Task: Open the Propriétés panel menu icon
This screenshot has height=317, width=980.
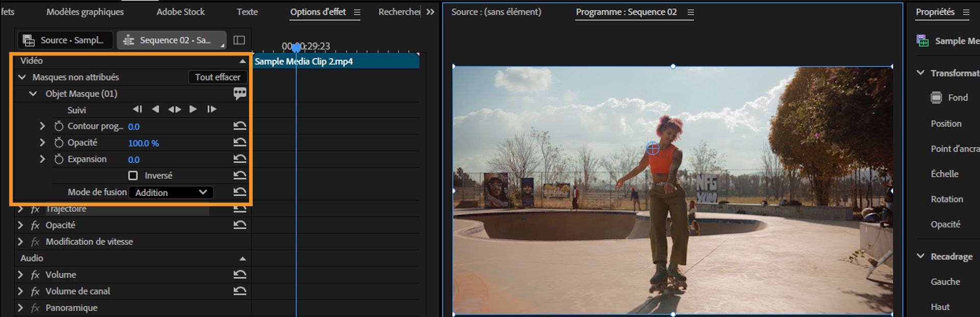Action: pos(966,12)
